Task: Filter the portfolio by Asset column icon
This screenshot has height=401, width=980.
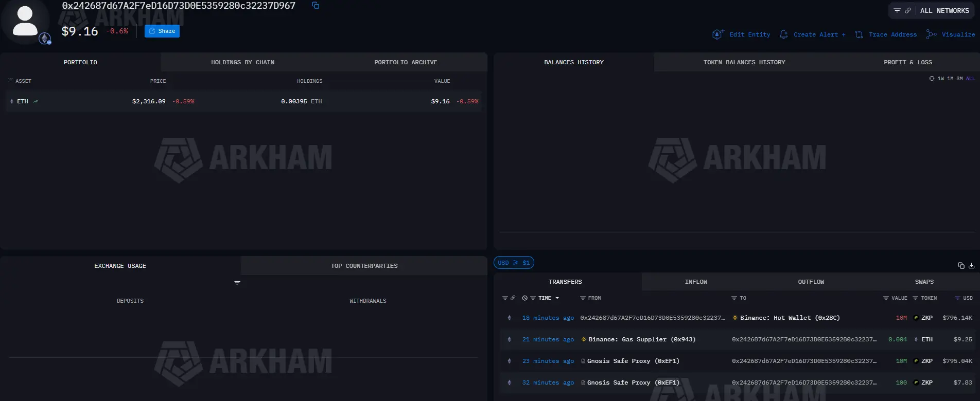Action: [x=10, y=81]
